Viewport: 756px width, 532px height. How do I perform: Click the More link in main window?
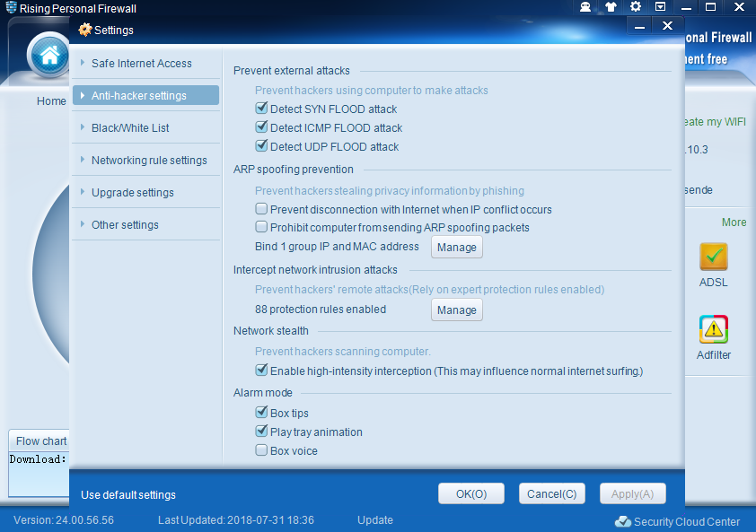tap(734, 222)
